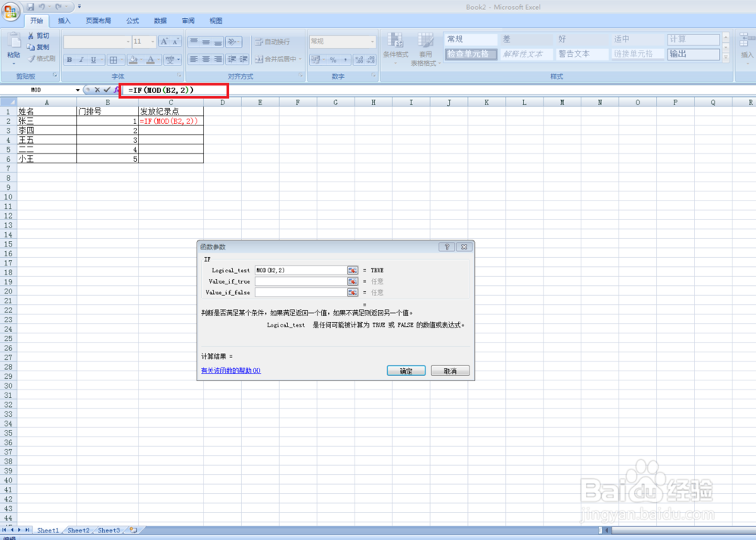Click the Cut (剪切) scissors button
Image resolution: width=756 pixels, height=540 pixels.
pyautogui.click(x=39, y=36)
